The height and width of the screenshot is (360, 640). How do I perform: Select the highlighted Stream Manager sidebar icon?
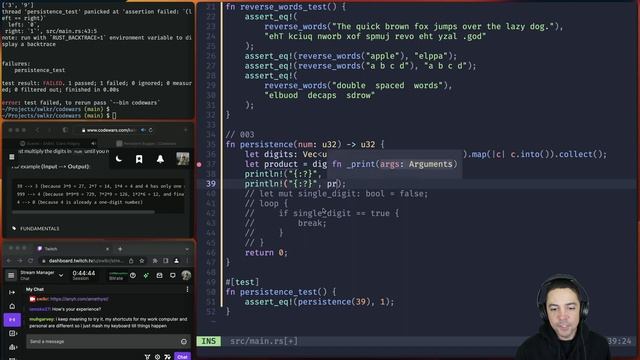(x=12, y=320)
